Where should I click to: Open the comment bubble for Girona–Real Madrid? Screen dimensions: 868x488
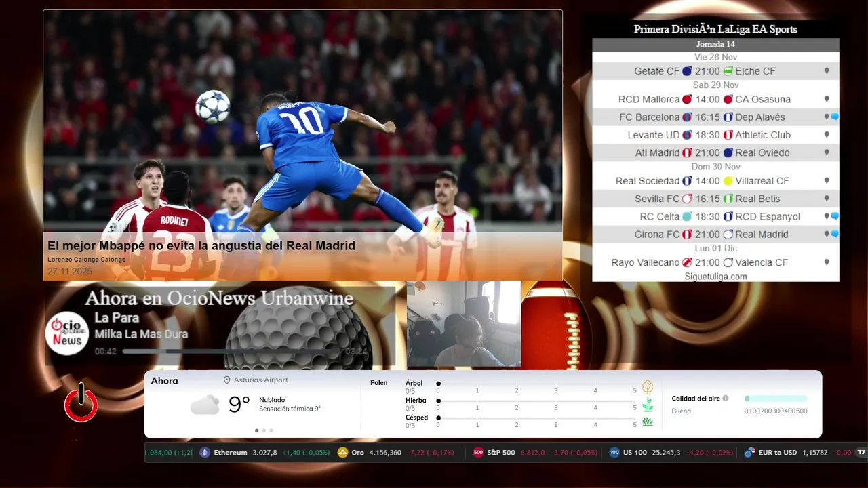point(835,234)
